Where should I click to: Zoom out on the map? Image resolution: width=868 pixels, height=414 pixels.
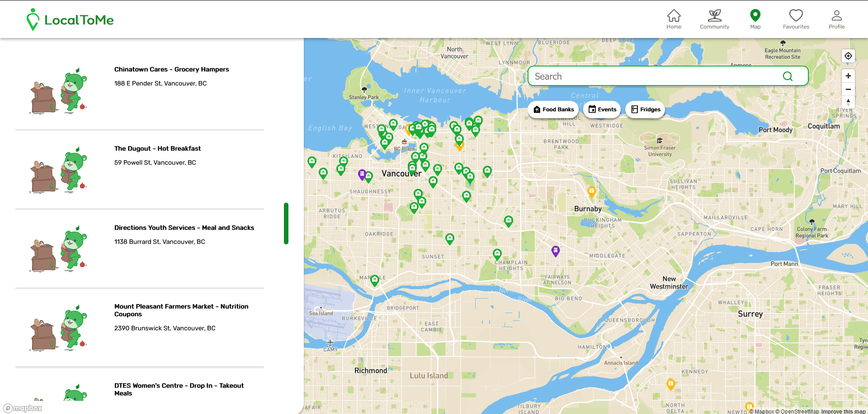tap(848, 89)
